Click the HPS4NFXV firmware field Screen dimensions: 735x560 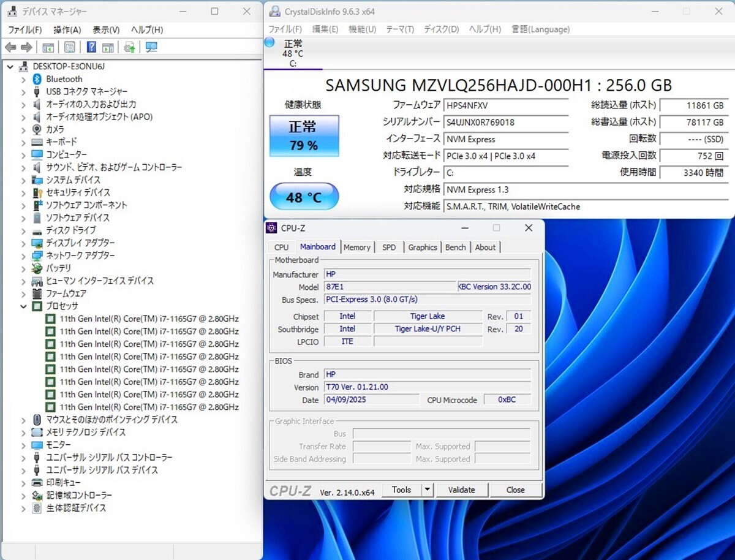[x=507, y=105]
